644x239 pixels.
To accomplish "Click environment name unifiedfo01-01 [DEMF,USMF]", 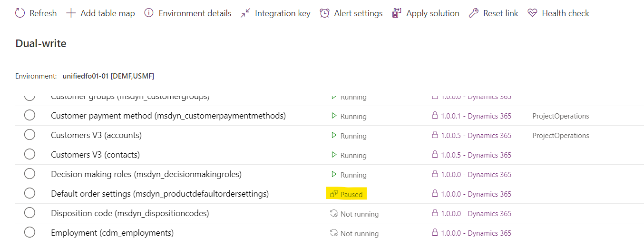I will (108, 76).
